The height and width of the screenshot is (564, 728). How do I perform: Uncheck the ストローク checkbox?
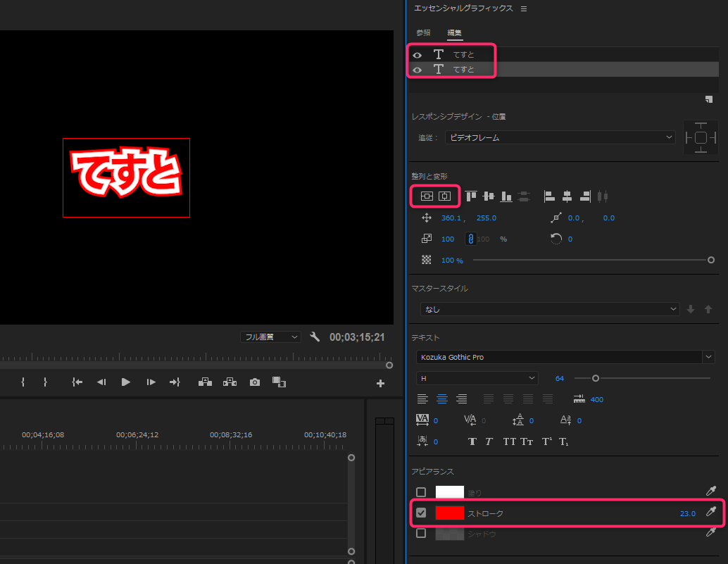click(x=421, y=513)
